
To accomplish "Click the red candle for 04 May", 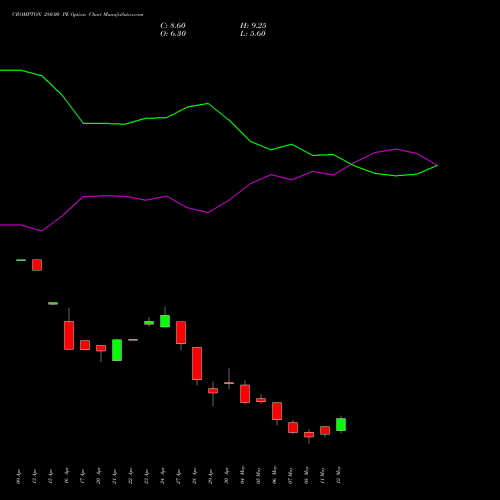I will (245, 394).
